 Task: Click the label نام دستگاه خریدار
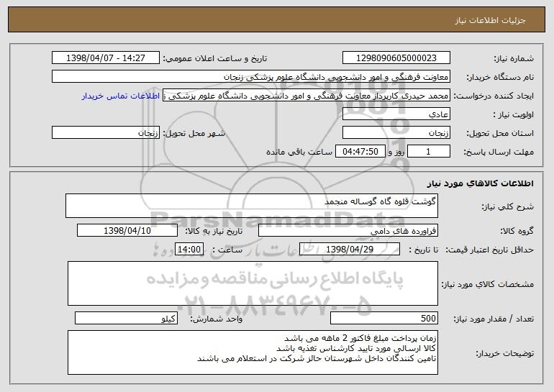[x=500, y=78]
